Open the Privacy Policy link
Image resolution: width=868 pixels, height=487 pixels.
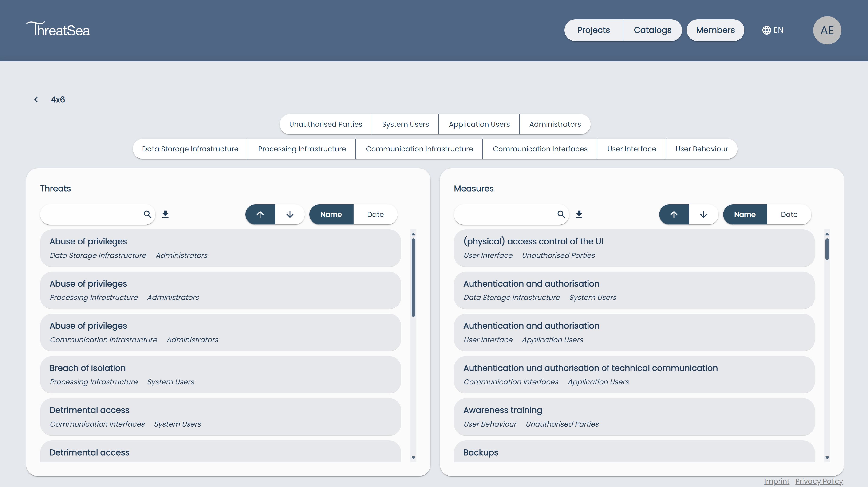(819, 481)
